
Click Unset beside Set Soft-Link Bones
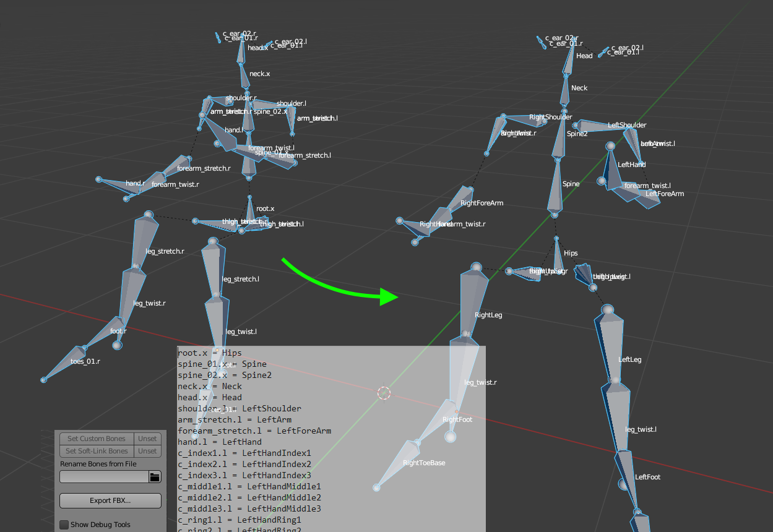147,451
